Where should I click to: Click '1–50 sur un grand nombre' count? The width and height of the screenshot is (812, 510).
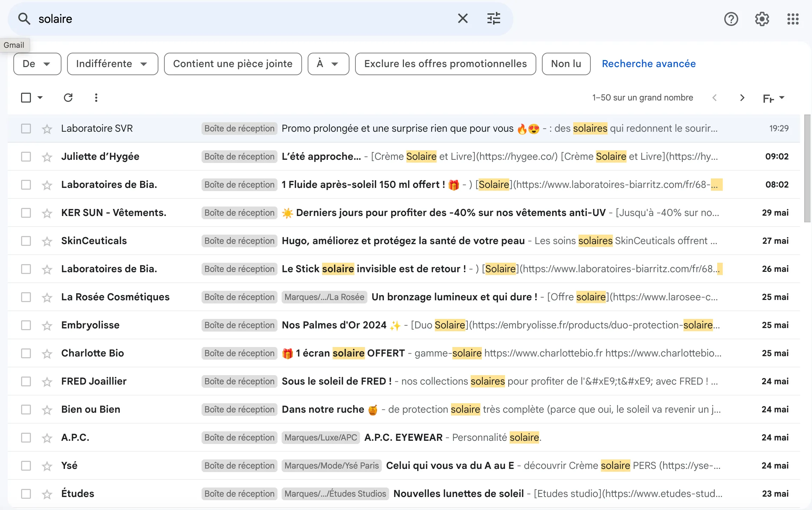pyautogui.click(x=642, y=98)
